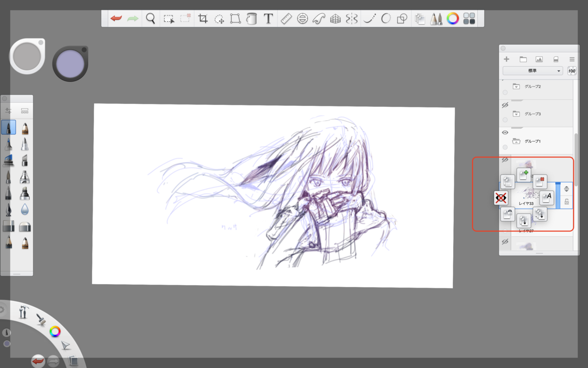The image size is (588, 368).
Task: Open the layer panel hamburger menu
Action: coord(572,59)
